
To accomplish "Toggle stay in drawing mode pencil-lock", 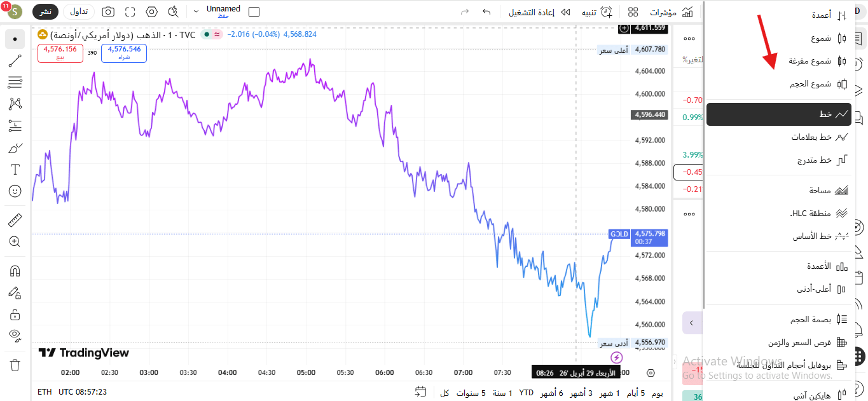I will tap(15, 292).
